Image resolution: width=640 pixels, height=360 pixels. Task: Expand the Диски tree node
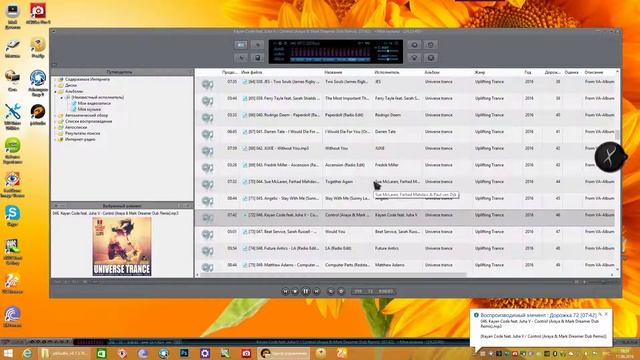(56, 86)
